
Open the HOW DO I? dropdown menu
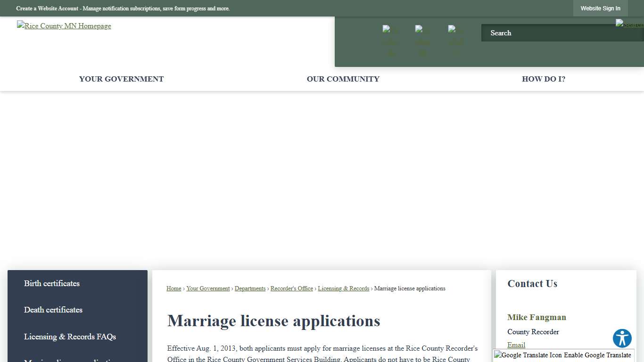543,79
